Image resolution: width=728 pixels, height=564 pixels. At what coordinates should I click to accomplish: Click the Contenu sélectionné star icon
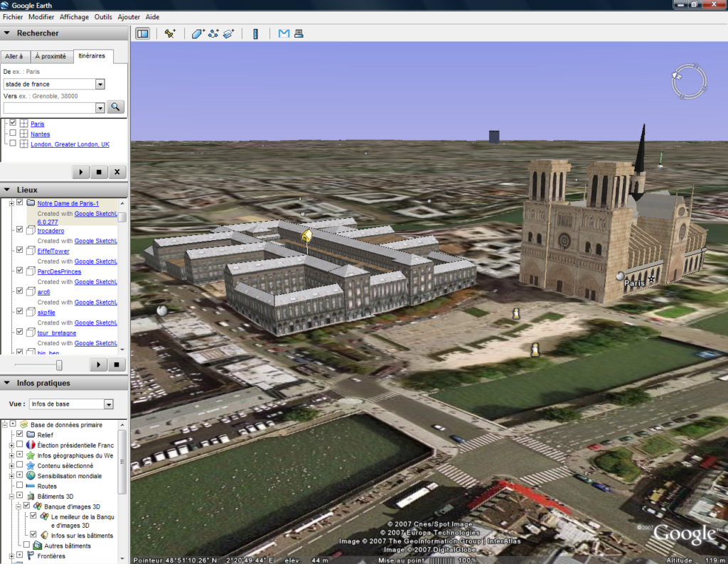[31, 465]
